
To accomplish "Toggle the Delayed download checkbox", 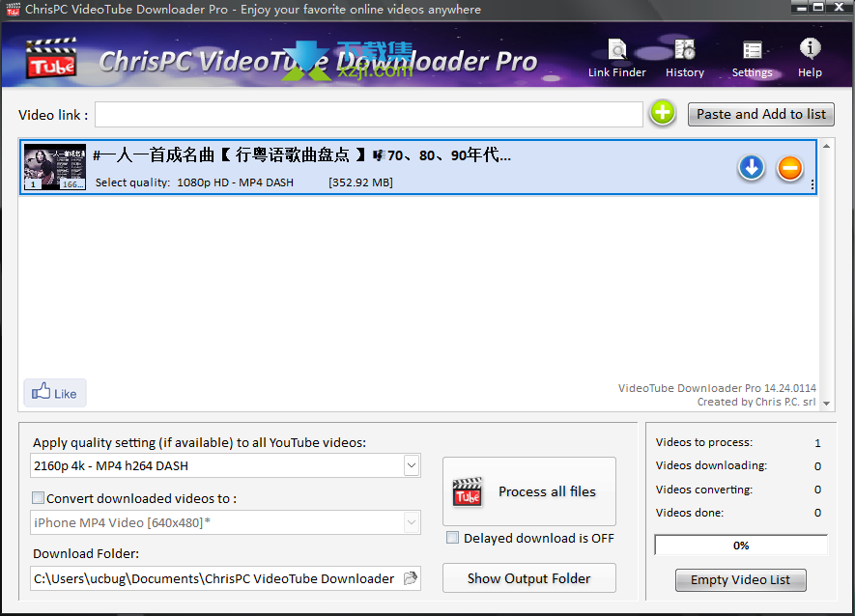I will tap(452, 538).
